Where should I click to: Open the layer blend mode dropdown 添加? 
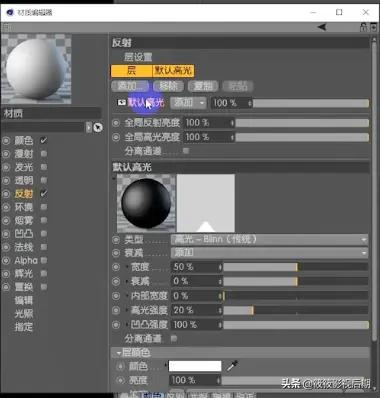point(188,103)
